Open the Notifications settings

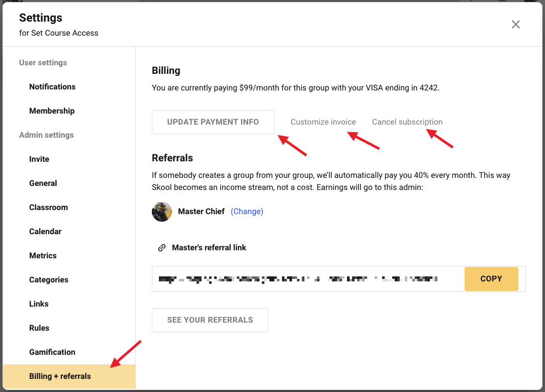(x=52, y=87)
